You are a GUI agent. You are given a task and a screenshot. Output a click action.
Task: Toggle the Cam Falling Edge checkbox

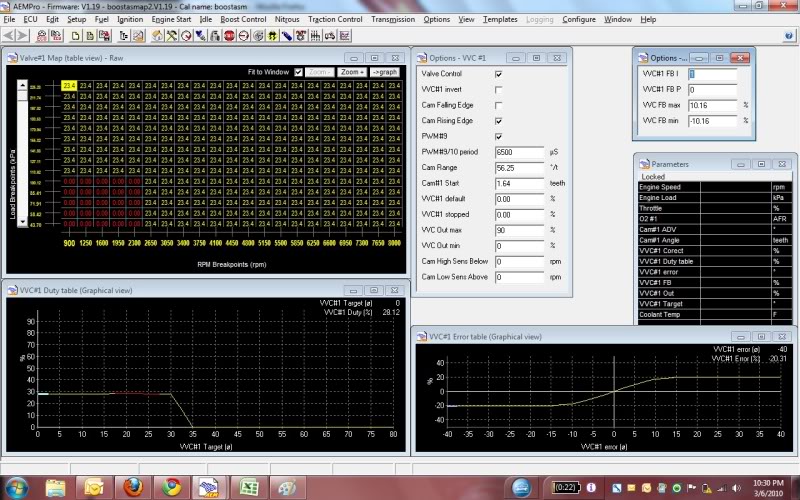(499, 105)
